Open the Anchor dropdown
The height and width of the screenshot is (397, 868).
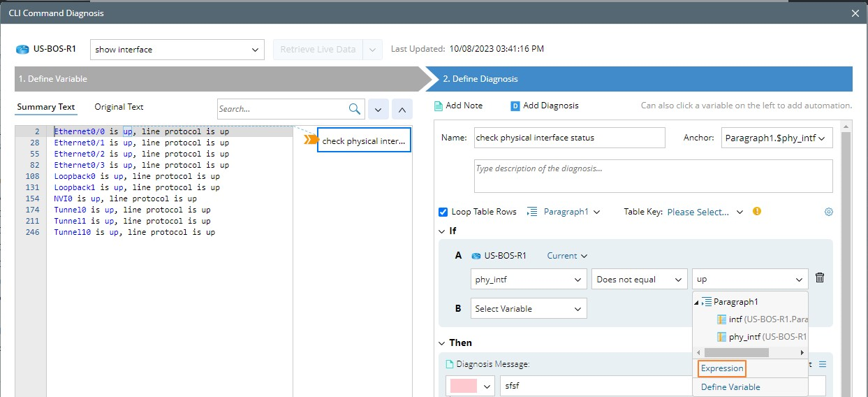[777, 138]
